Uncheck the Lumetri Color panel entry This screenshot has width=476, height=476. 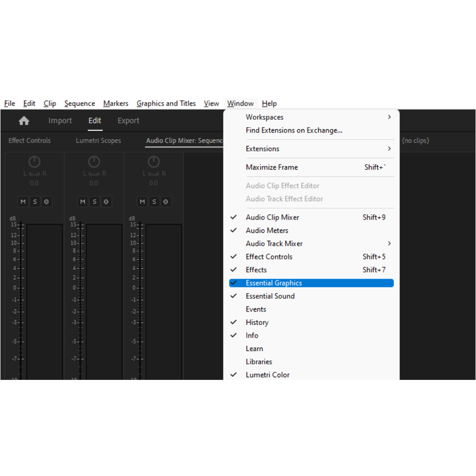[x=268, y=375]
